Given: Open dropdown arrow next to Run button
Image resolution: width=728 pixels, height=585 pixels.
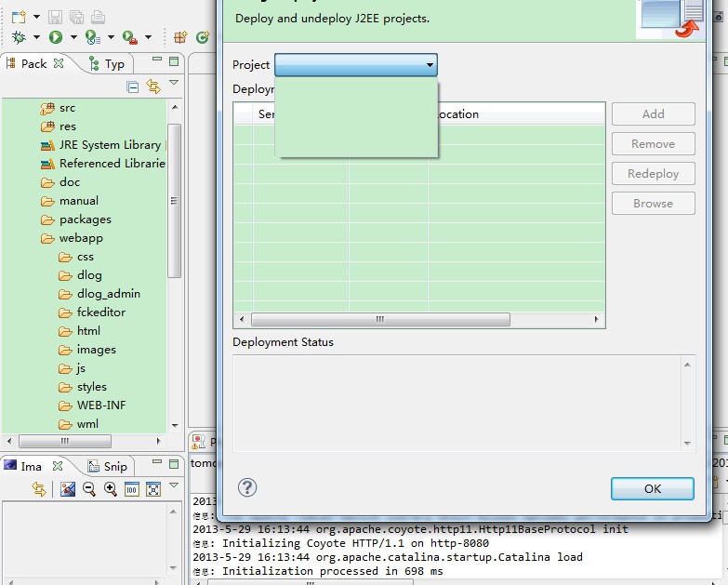Looking at the screenshot, I should point(73,37).
